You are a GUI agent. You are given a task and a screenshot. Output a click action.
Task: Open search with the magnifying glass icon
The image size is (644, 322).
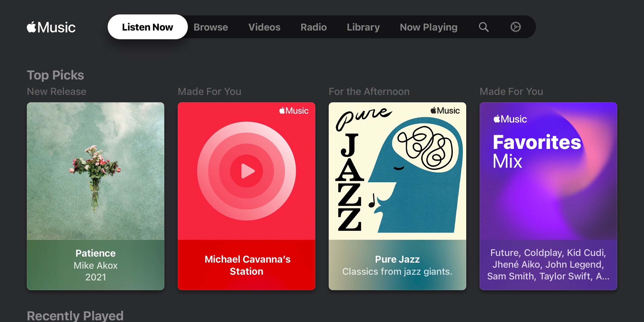483,27
